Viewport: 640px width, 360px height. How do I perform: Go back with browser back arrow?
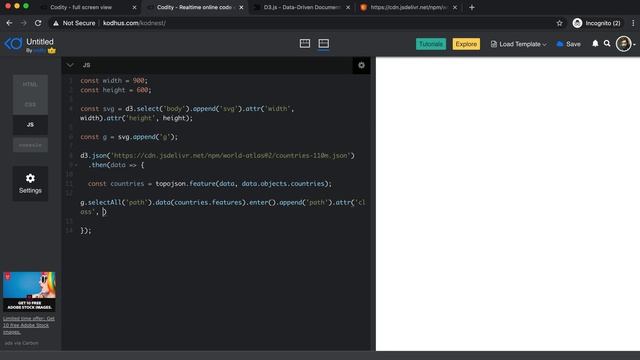[x=9, y=23]
